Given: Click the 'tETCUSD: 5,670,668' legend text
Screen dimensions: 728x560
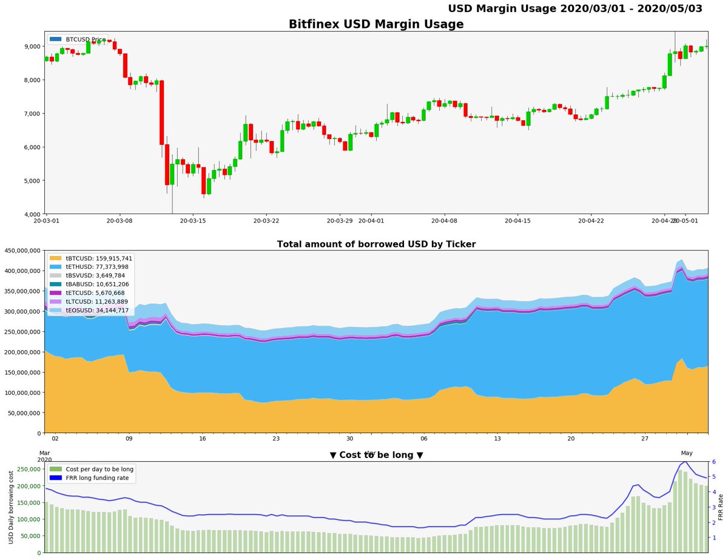Looking at the screenshot, I should pos(96,292).
